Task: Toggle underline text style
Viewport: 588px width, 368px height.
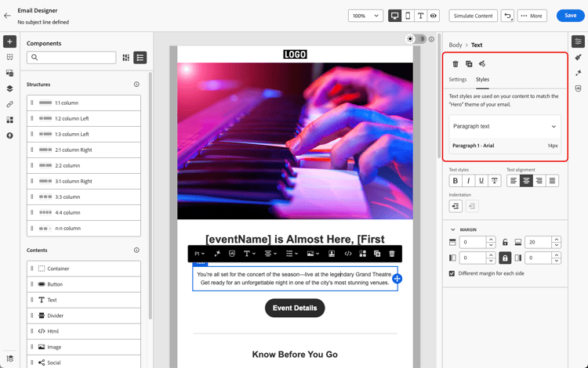Action: point(481,181)
